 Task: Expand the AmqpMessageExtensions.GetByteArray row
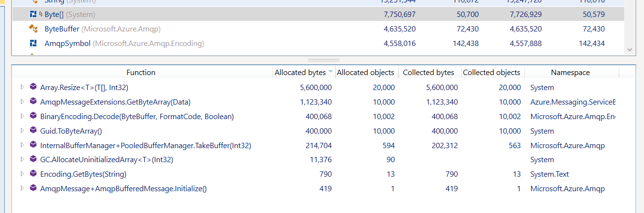coord(22,102)
